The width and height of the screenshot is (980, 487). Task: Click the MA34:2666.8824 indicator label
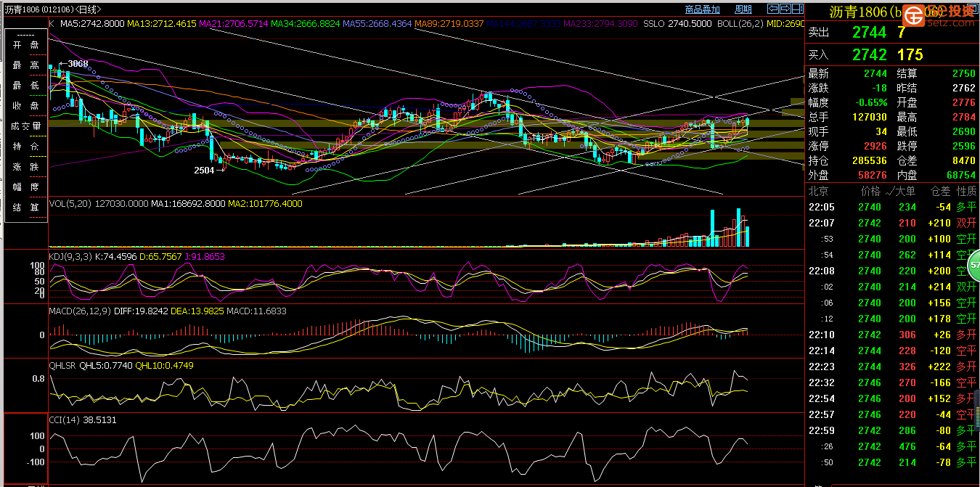[x=306, y=24]
